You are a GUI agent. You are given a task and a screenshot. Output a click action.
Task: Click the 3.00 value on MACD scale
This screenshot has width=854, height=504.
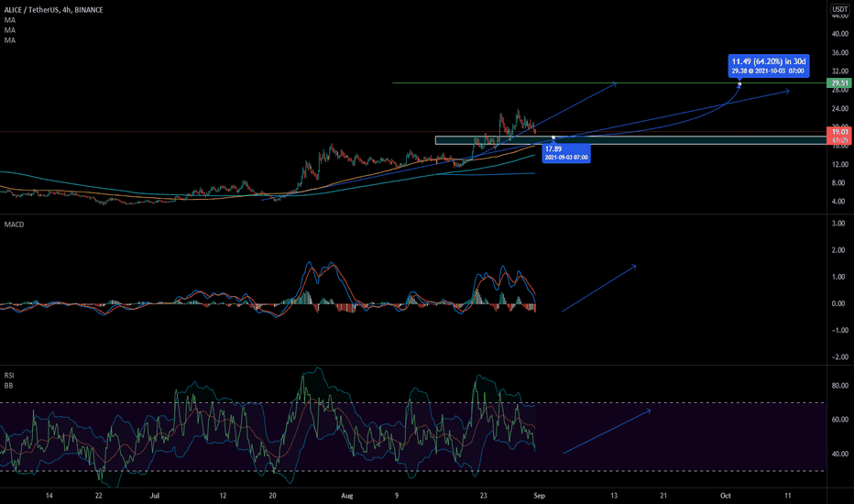click(x=838, y=224)
